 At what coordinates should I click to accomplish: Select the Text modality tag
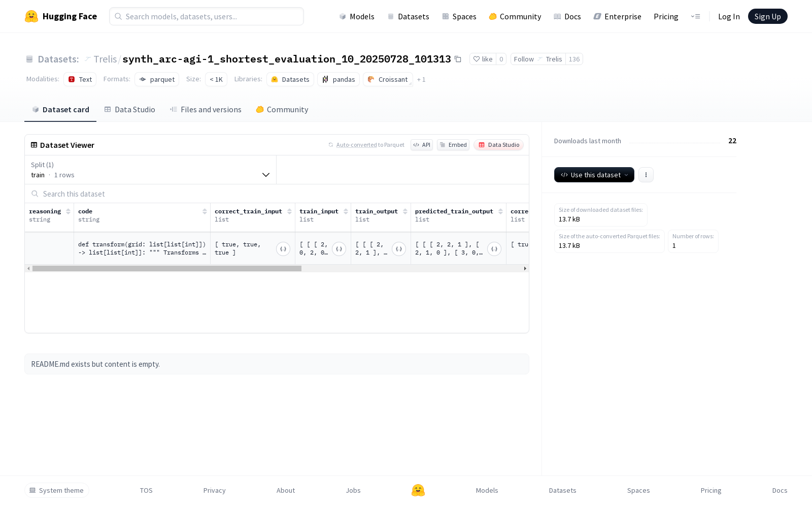(x=80, y=79)
